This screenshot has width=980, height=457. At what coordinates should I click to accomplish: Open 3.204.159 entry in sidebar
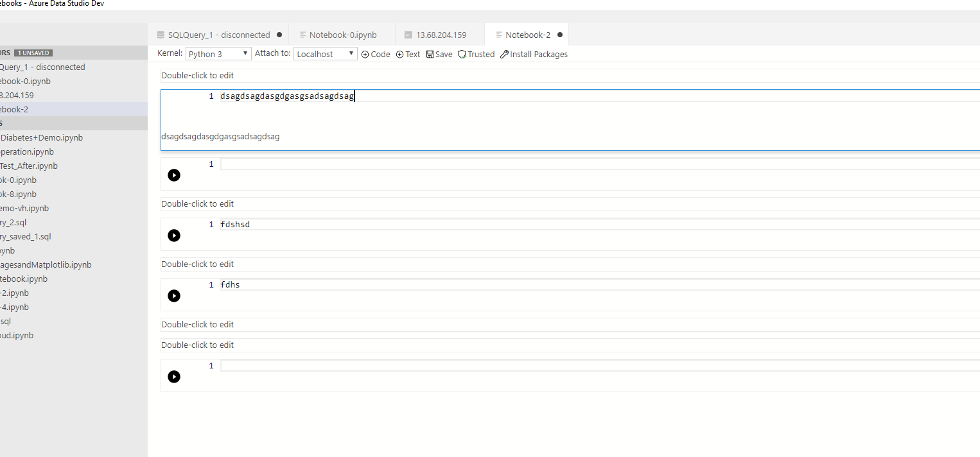pos(74,95)
